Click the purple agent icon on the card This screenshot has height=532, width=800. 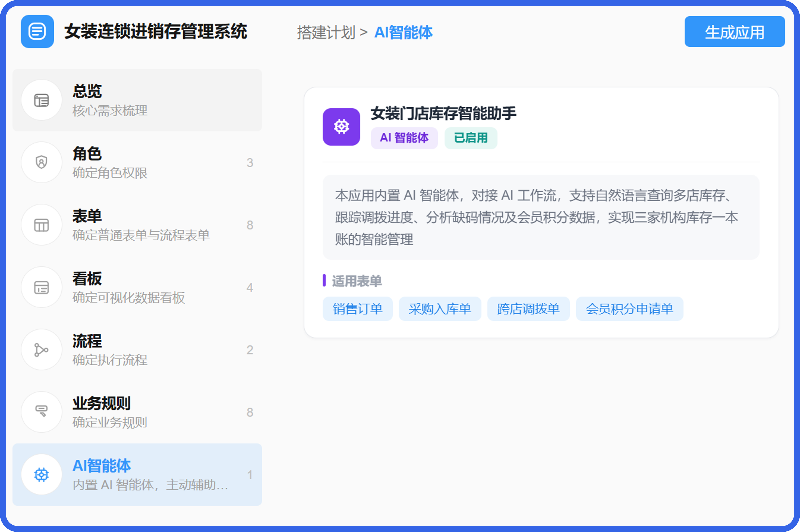(341, 127)
